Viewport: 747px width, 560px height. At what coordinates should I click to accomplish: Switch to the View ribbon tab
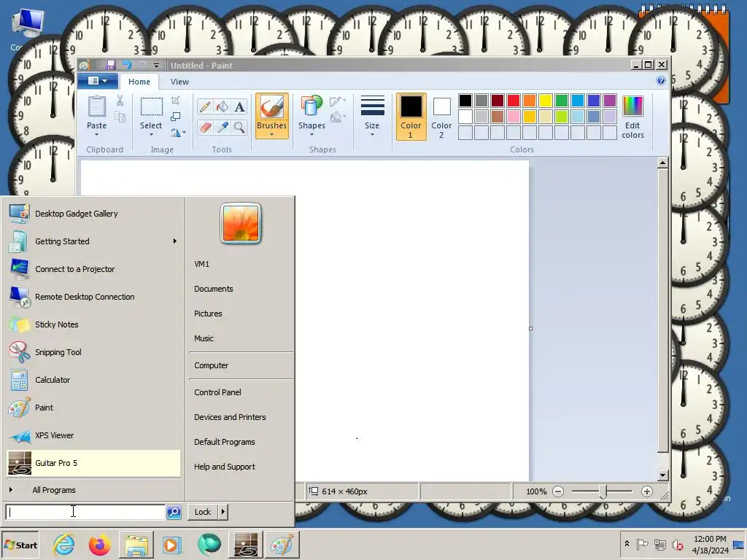179,82
